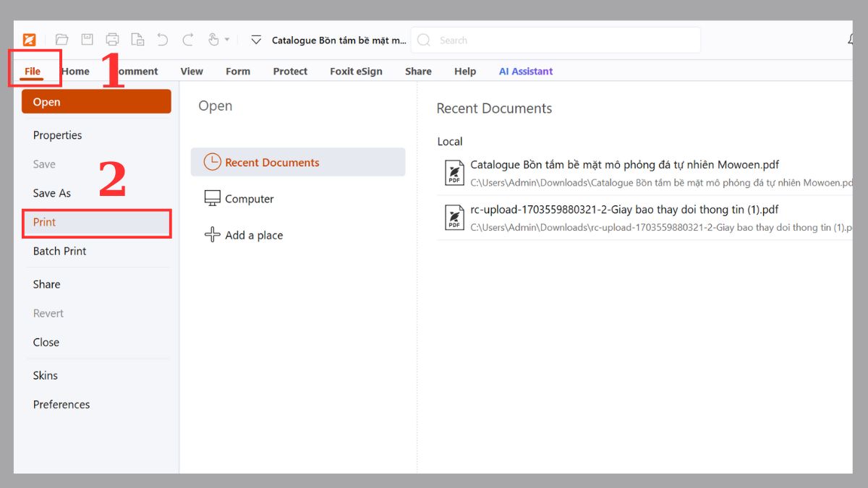This screenshot has width=868, height=488.
Task: Click the orange Open button
Action: click(96, 102)
